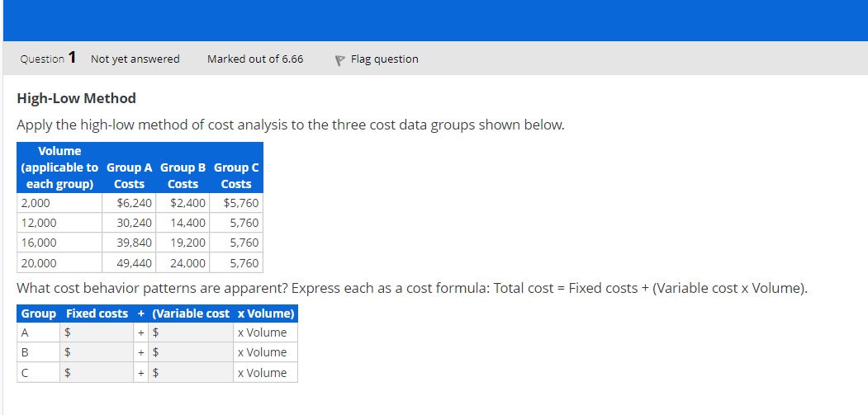Screen dimensions: 868x415
Task: Click the $2,400 Group B cost cell
Action: tap(183, 203)
